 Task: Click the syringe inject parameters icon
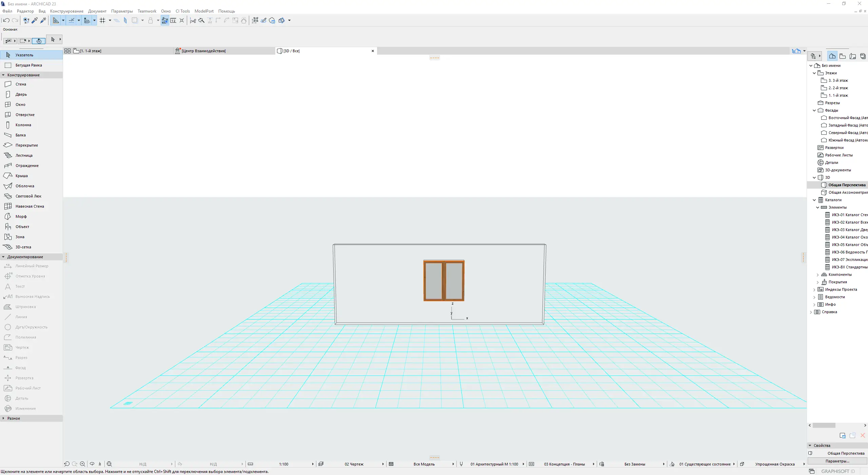coord(43,20)
